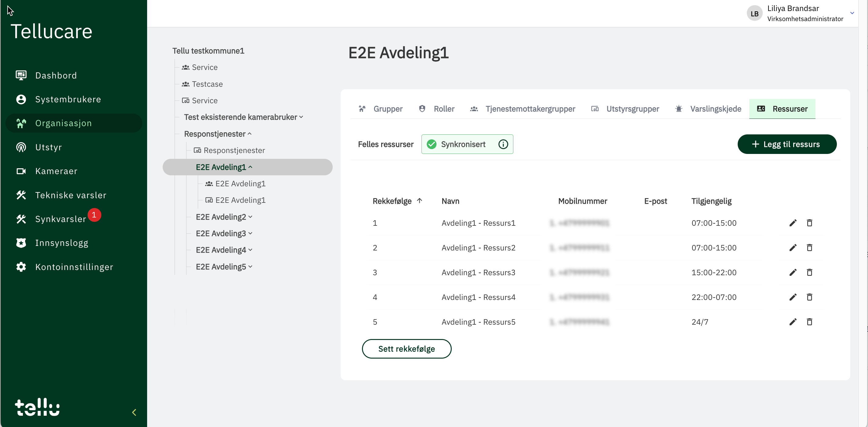Click the tellu logo at the sidebar bottom
The width and height of the screenshot is (868, 427).
point(37,407)
